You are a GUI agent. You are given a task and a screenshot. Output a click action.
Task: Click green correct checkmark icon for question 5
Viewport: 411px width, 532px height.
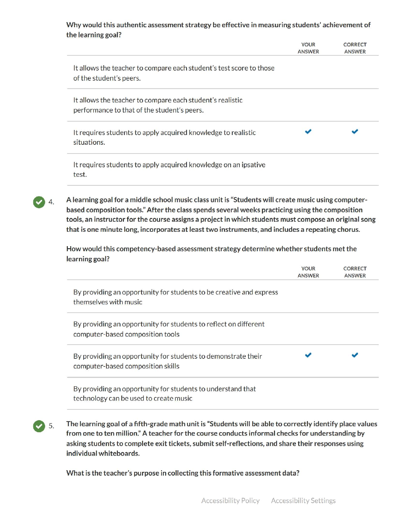tap(39, 426)
